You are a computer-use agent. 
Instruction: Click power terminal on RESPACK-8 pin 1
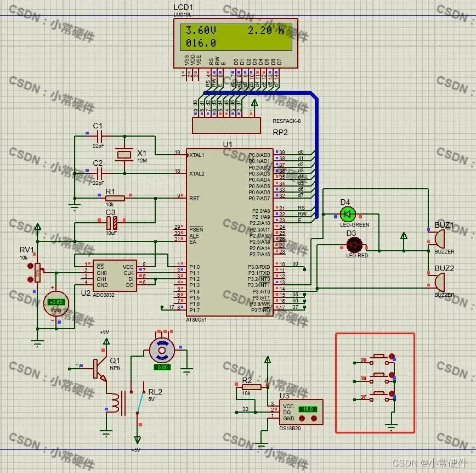click(254, 103)
